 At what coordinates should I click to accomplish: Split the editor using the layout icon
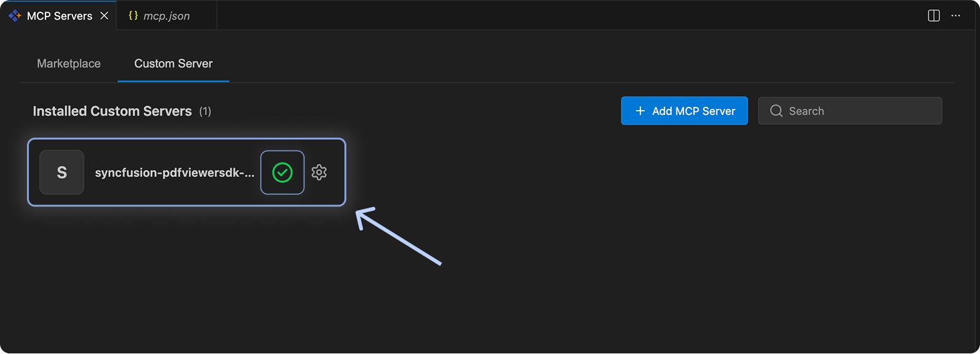coord(933,15)
